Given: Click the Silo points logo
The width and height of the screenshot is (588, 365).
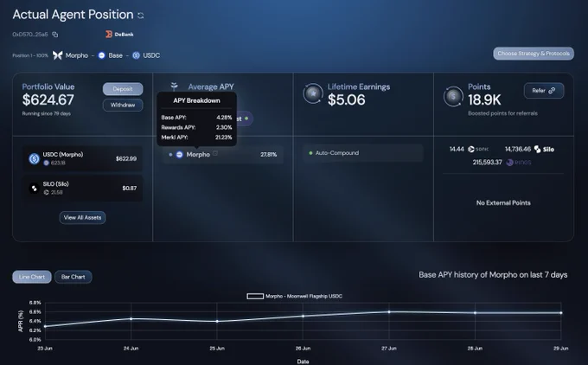Looking at the screenshot, I should pos(544,150).
